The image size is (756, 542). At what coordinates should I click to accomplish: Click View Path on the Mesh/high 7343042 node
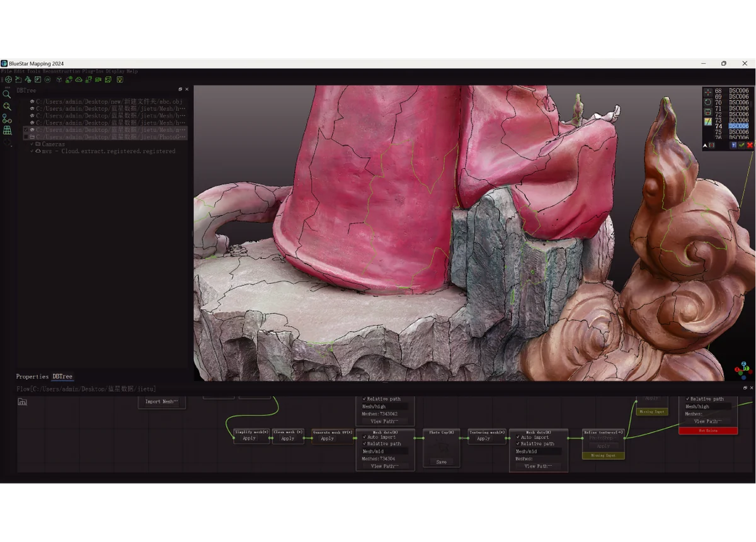pyautogui.click(x=385, y=421)
